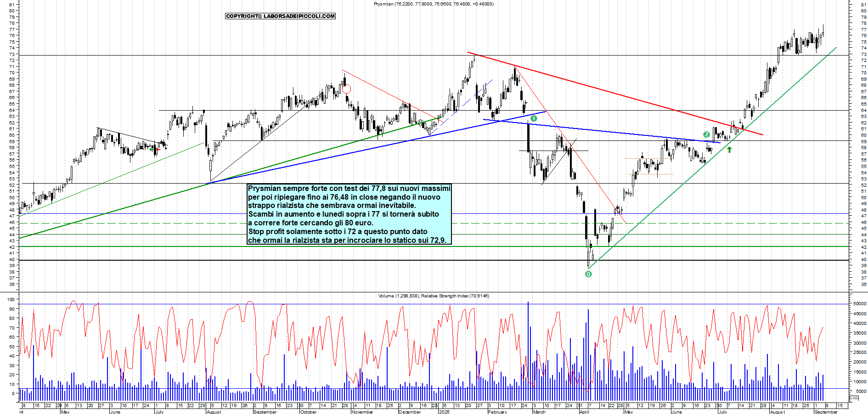Click the RSI scale label 30

11,365
